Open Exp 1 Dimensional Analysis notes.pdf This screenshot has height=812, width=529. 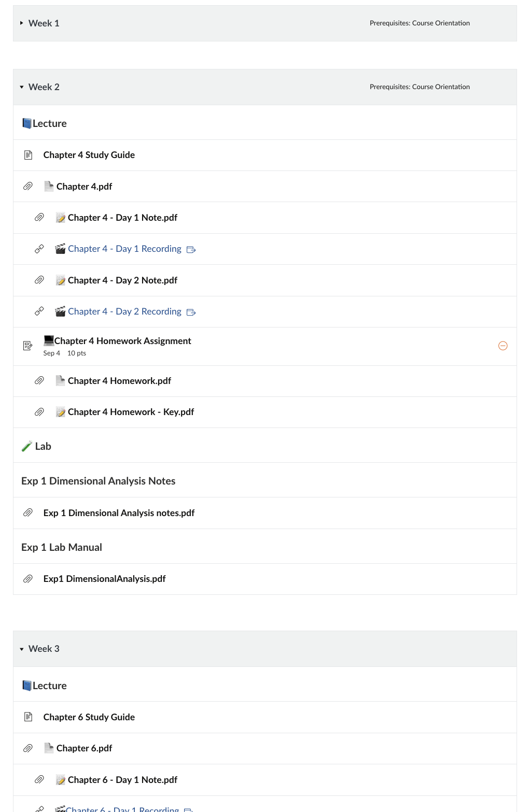coord(119,513)
